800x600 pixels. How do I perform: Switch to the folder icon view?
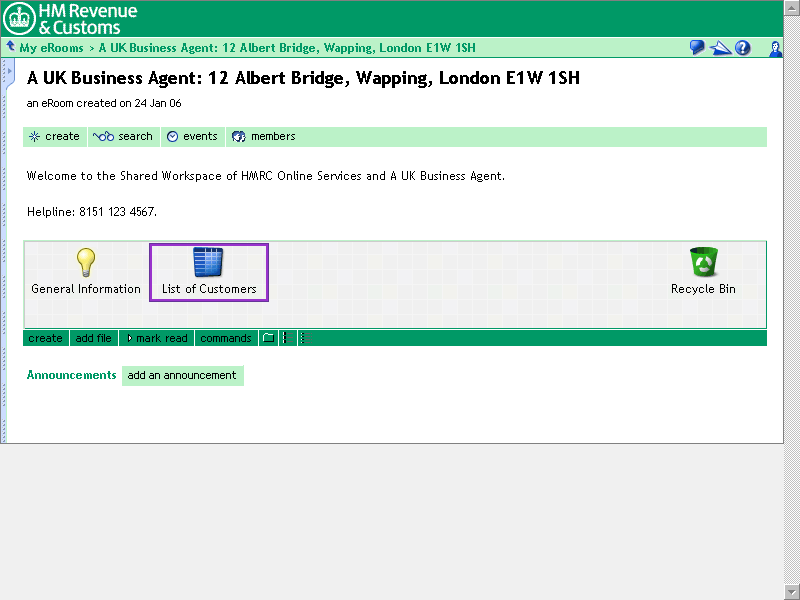pyautogui.click(x=268, y=338)
